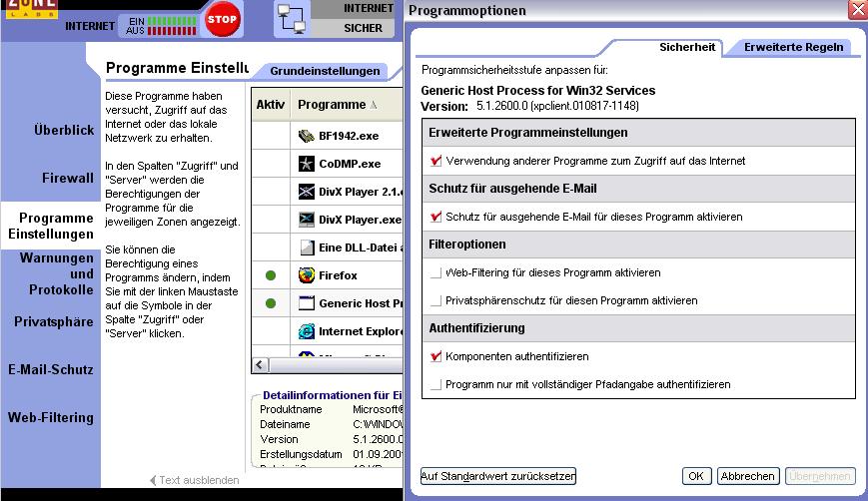Click the Übernehmen button
The image size is (868, 501).
[820, 476]
